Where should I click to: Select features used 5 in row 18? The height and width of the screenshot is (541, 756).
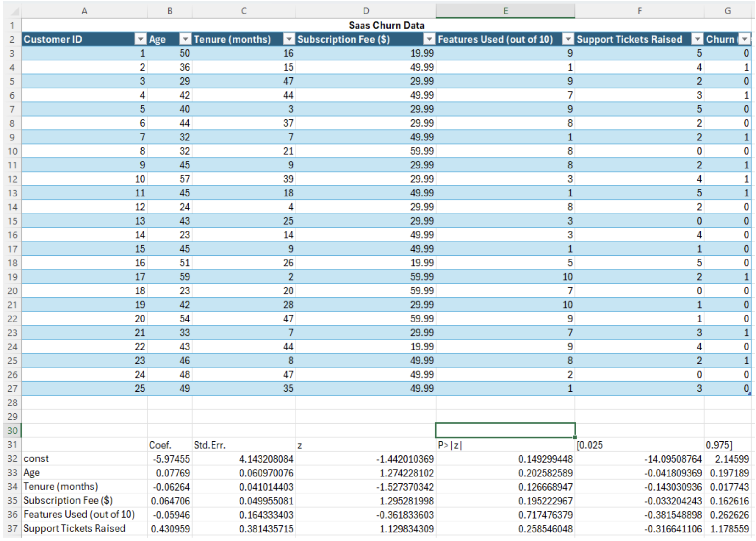pyautogui.click(x=505, y=263)
